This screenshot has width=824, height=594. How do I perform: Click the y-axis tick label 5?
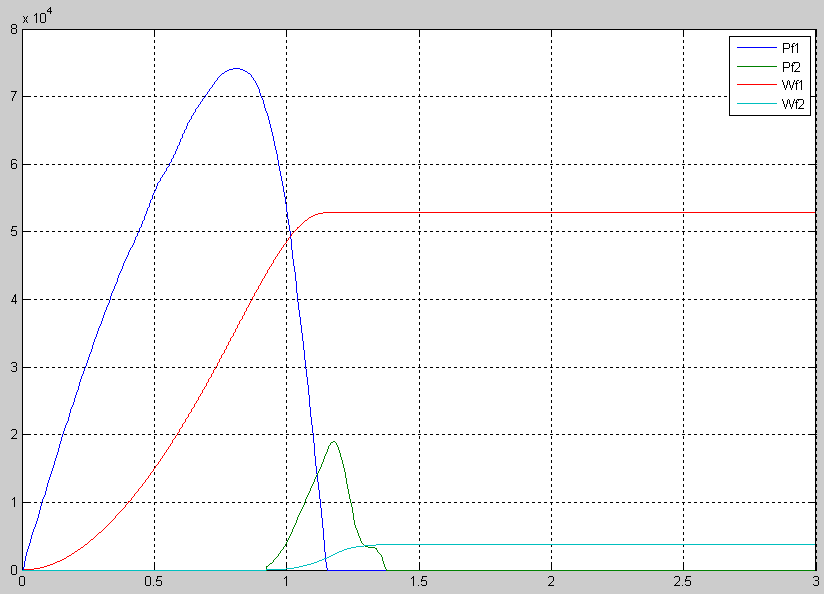(14, 232)
